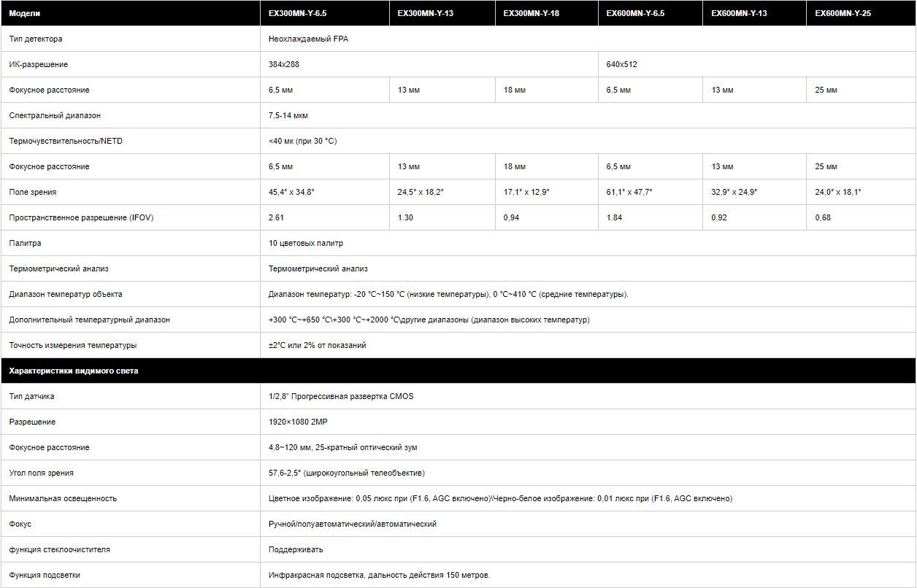Click the "Тип детектора" row label

(x=36, y=39)
